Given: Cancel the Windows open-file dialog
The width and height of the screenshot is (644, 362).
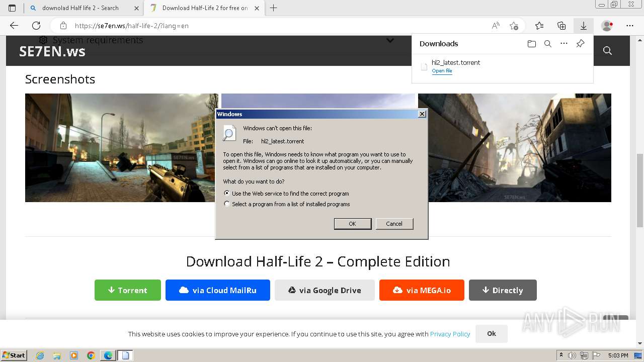Looking at the screenshot, I should tap(394, 224).
